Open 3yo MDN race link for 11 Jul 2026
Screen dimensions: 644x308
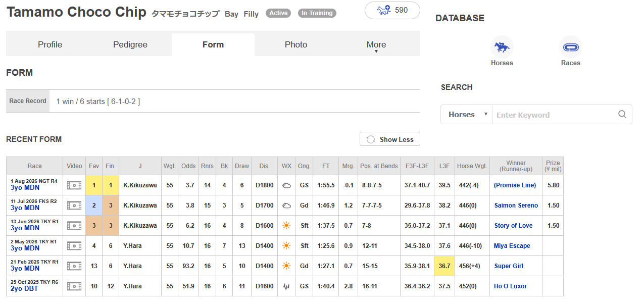coord(25,208)
